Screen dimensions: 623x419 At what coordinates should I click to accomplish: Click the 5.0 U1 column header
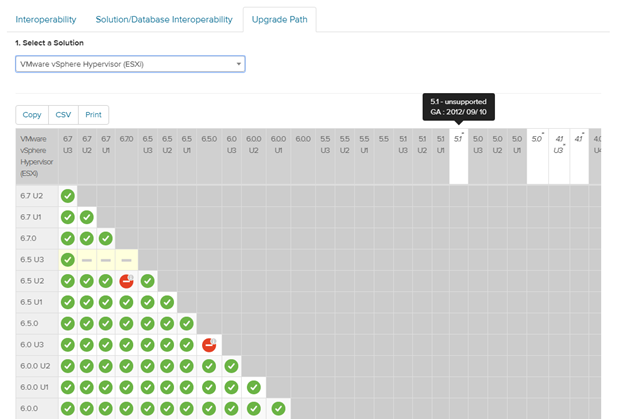(517, 156)
